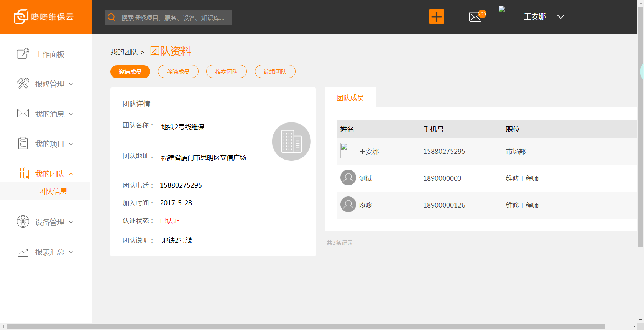The width and height of the screenshot is (644, 330).
Task: Select the 王安娜 name cell
Action: [x=369, y=152]
